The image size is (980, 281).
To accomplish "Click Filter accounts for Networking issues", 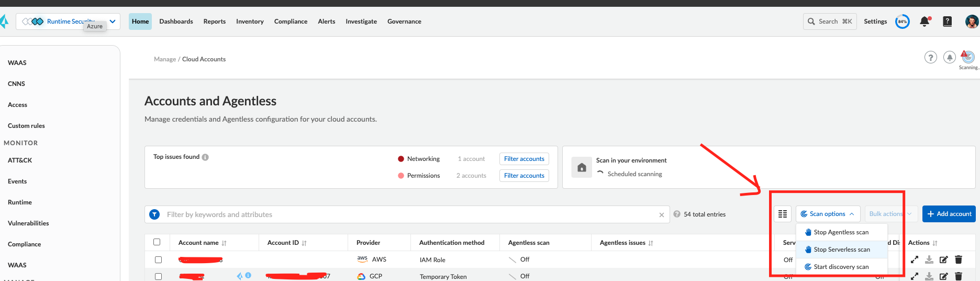I will (x=524, y=159).
